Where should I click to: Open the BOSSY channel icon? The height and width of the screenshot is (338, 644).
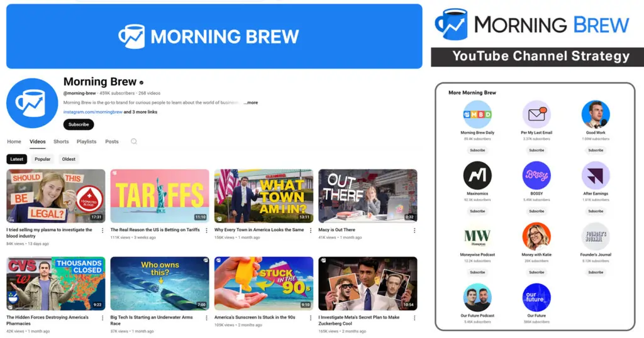point(536,175)
